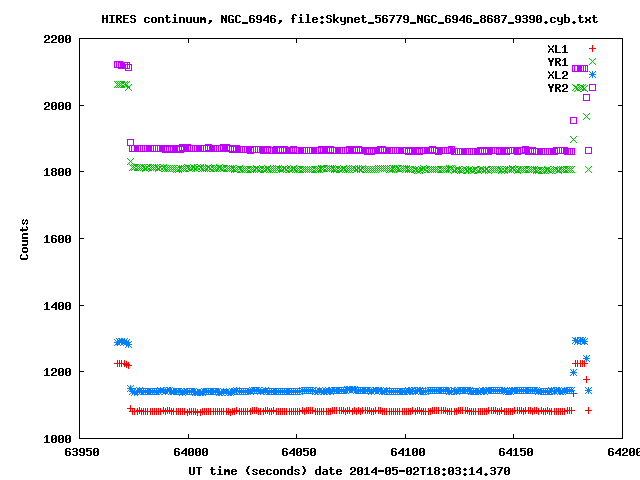This screenshot has height=480, width=640.
Task: Click the UT time x-axis label
Action: tap(349, 471)
